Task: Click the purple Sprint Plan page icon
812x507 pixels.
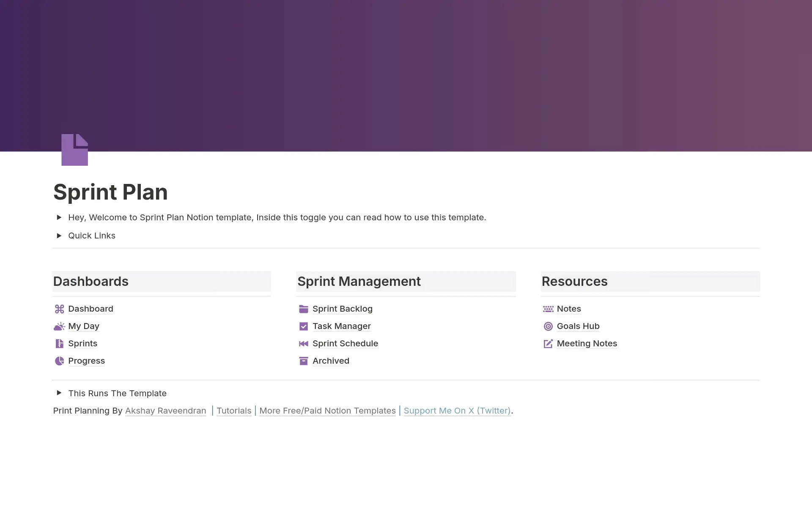Action: click(x=74, y=149)
